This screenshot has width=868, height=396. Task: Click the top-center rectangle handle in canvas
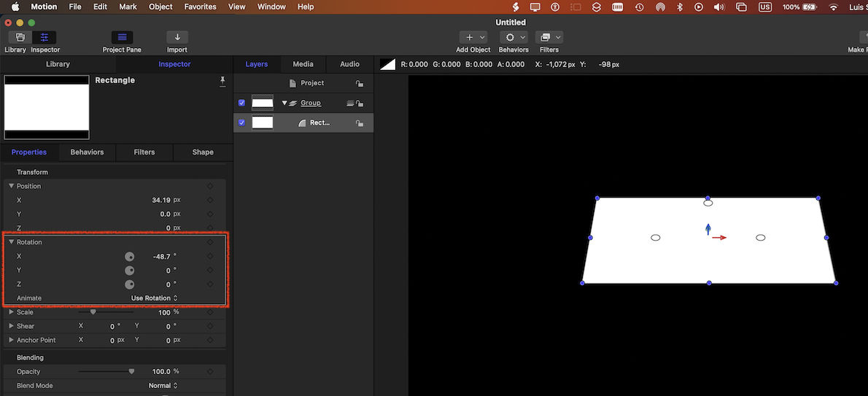(708, 198)
